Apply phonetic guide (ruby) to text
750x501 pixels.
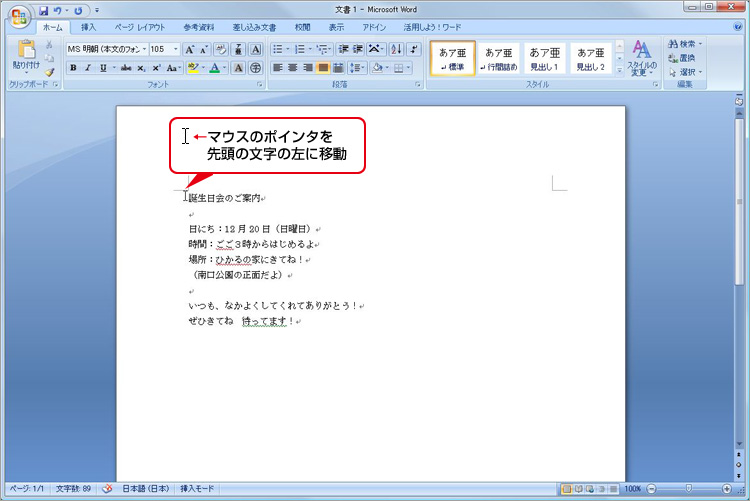(238, 49)
